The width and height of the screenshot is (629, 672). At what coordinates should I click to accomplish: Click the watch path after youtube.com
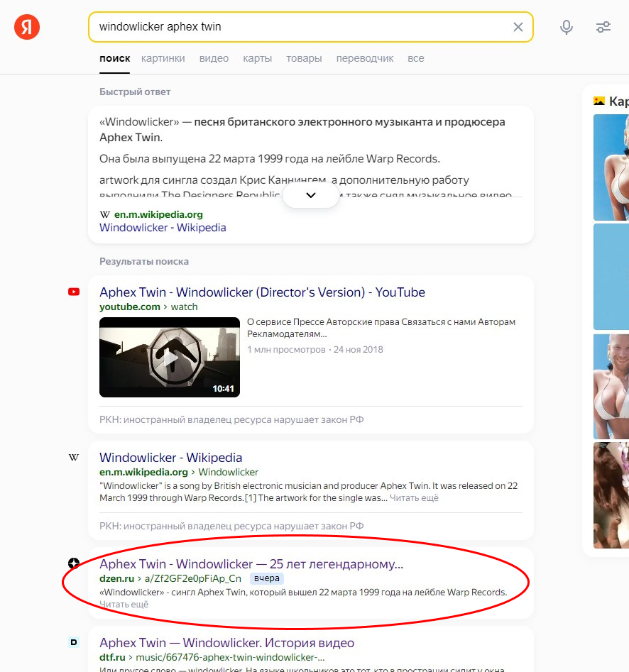tap(185, 307)
